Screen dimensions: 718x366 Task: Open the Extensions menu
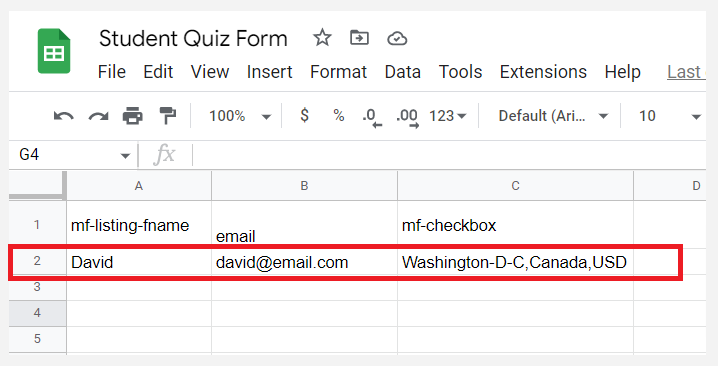pyautogui.click(x=543, y=72)
